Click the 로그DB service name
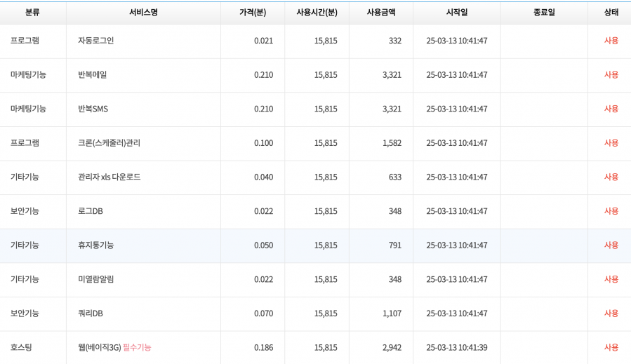Viewport: 631px width, 364px height. (x=91, y=211)
